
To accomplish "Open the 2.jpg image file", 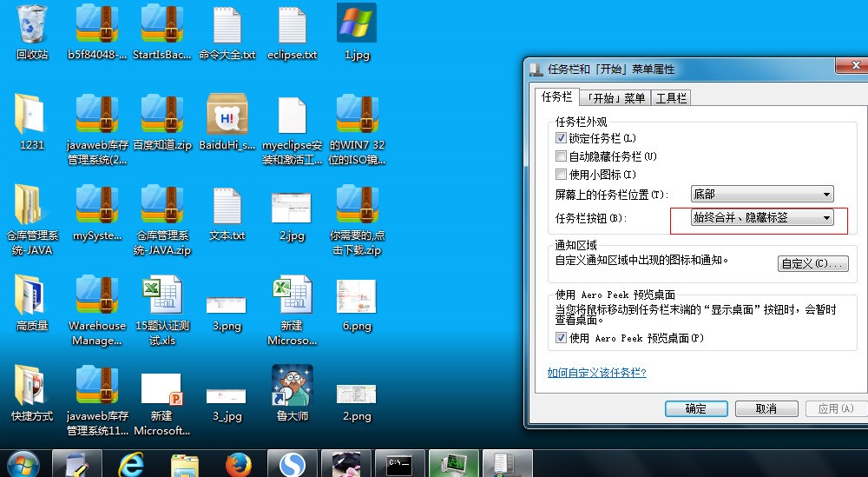I will click(291, 207).
